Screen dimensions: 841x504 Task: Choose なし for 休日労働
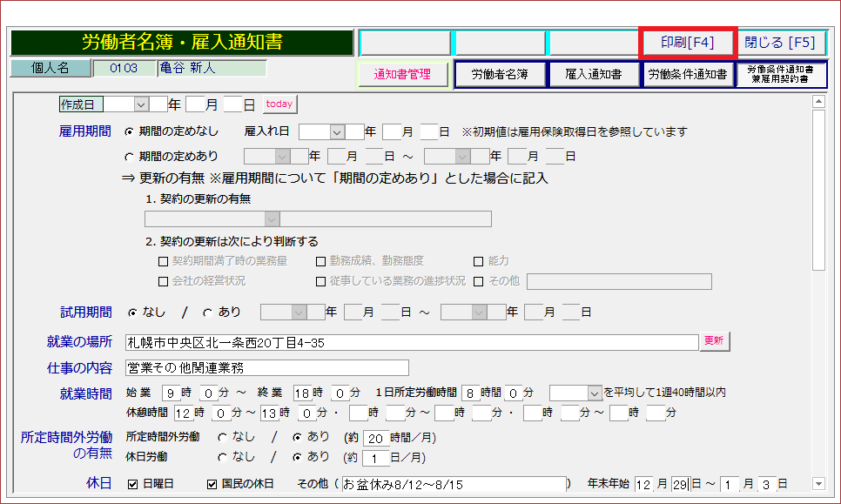(222, 457)
